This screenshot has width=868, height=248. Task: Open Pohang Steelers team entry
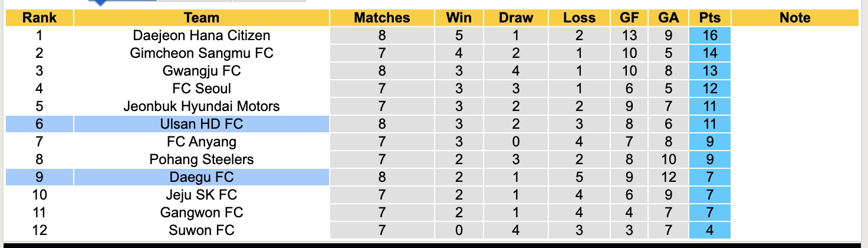pos(201,159)
